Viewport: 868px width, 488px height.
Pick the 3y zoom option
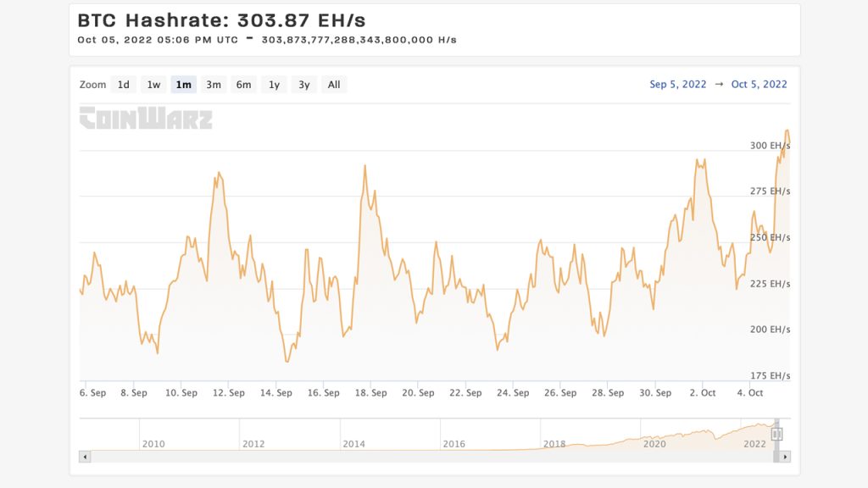click(x=304, y=85)
